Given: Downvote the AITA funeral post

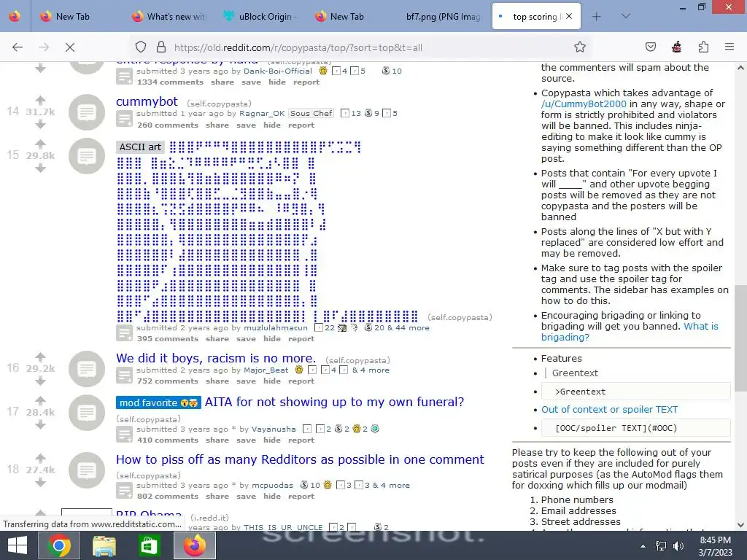Looking at the screenshot, I should point(41,424).
